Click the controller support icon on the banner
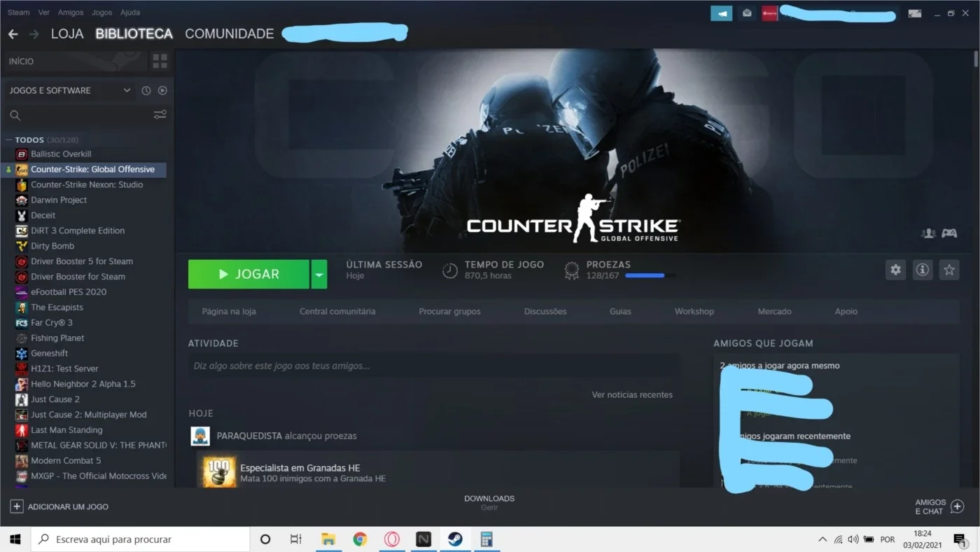The width and height of the screenshot is (980, 552). 949,233
